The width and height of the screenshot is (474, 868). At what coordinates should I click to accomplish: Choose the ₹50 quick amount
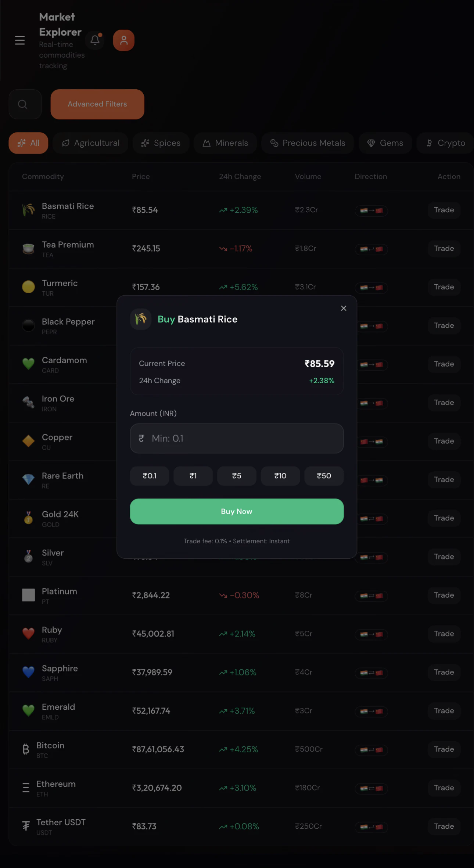click(324, 476)
